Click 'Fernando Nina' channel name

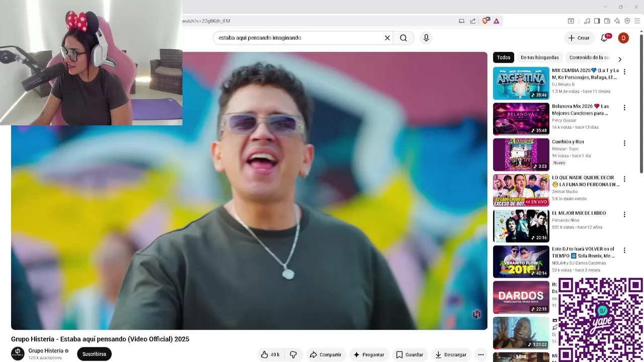tap(566, 220)
